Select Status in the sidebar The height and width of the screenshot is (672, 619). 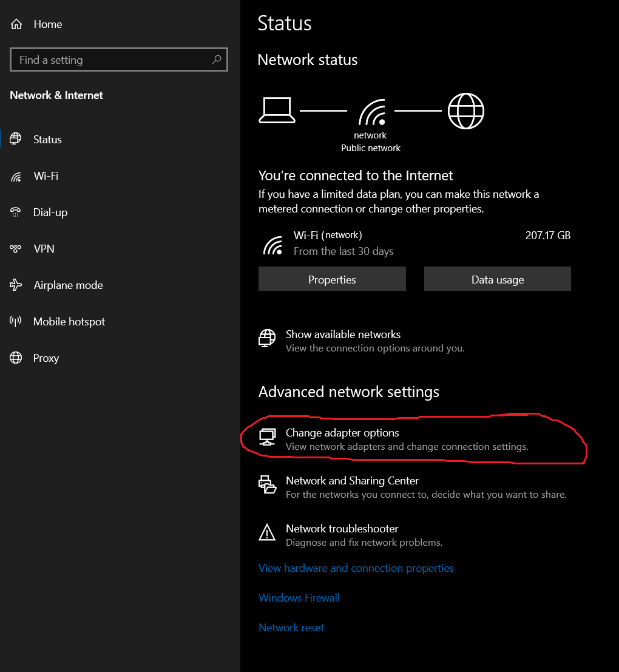(120, 139)
